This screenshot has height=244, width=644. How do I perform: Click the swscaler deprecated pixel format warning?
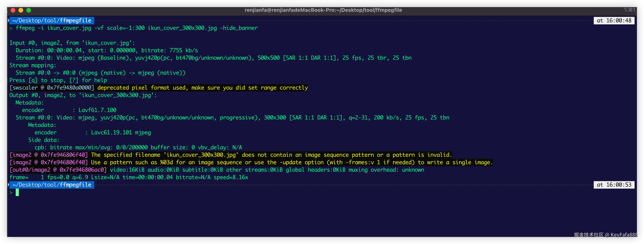(202, 88)
